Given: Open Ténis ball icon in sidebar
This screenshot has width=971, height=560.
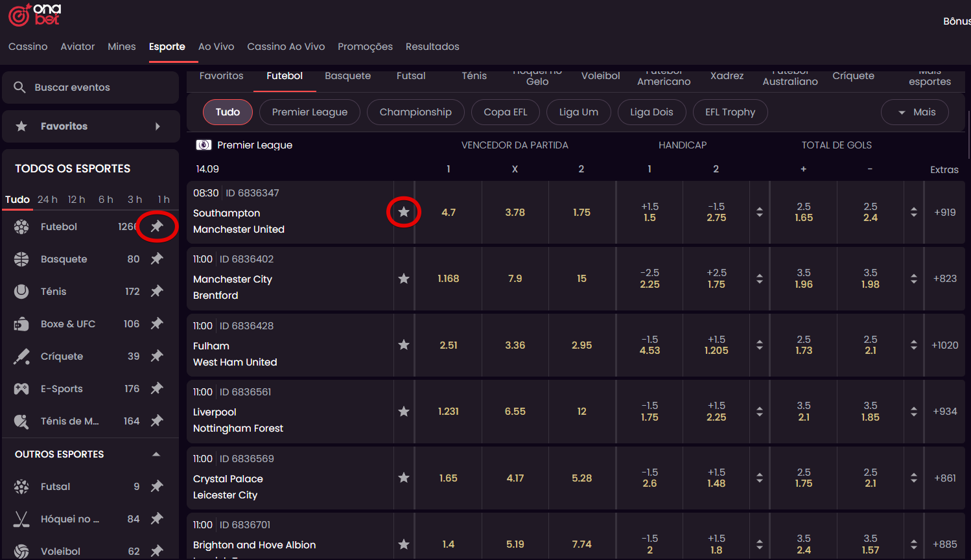Looking at the screenshot, I should point(21,292).
